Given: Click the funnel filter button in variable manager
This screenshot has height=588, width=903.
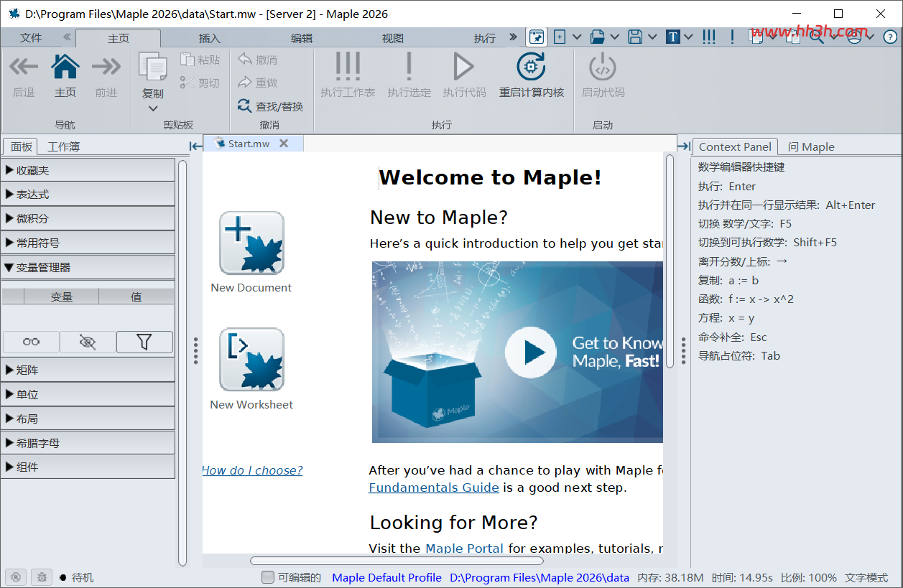Looking at the screenshot, I should coord(144,342).
